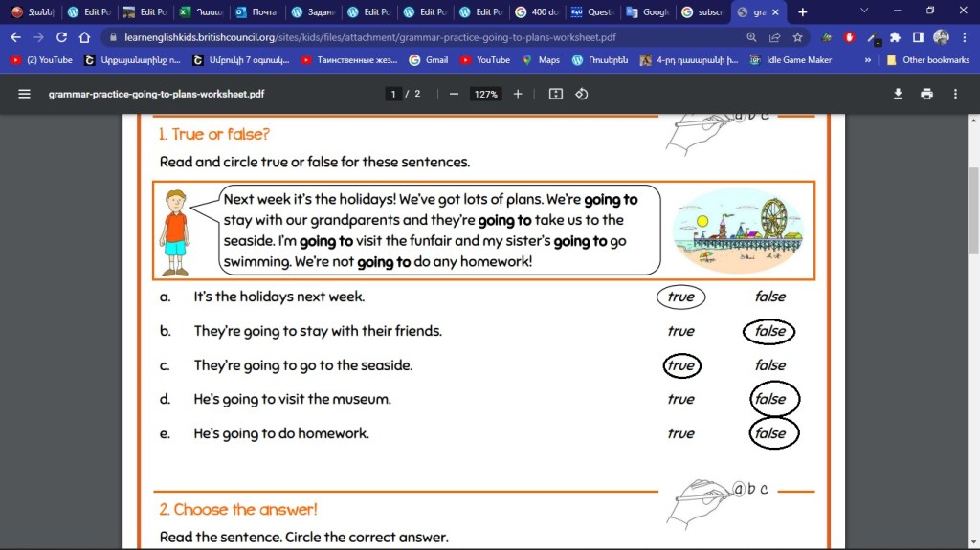Open the Gmail bookmark
Image resolution: width=980 pixels, height=550 pixels.
coord(429,60)
